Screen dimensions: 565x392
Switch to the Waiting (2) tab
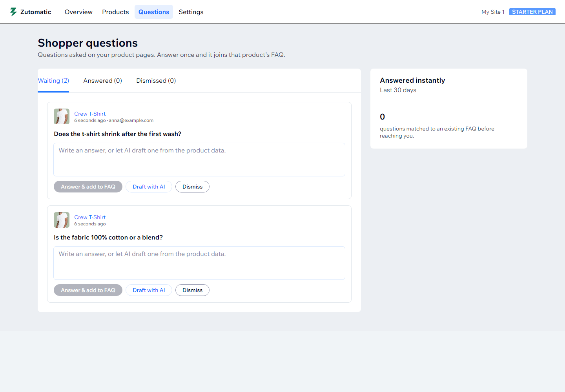point(53,81)
